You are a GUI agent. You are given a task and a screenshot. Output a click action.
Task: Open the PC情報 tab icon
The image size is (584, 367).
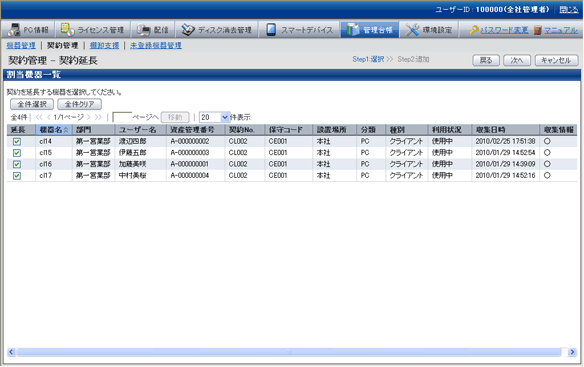(x=14, y=30)
